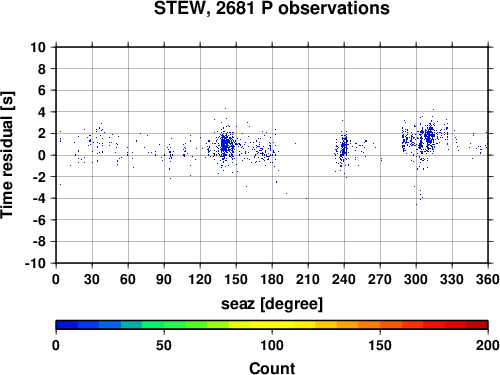Click the Time residual [s] axis label
Image resolution: width=500 pixels, height=375 pixels.
pos(7,155)
